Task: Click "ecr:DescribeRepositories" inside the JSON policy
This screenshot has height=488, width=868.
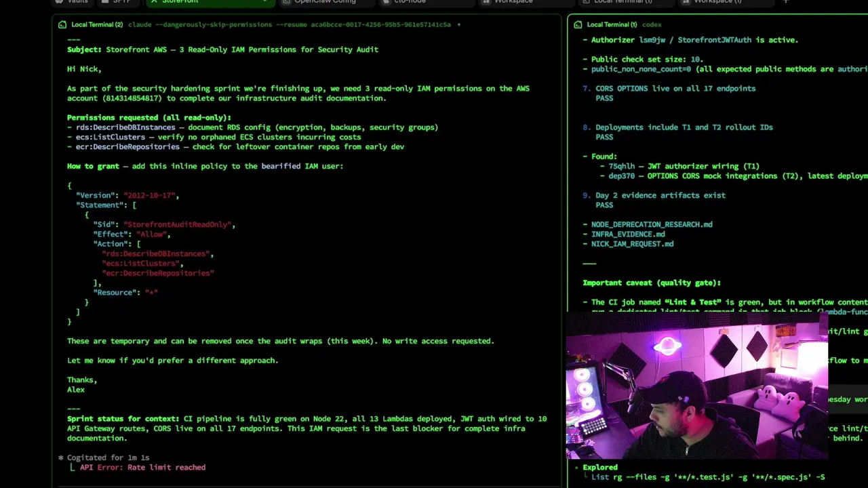Action: 157,273
